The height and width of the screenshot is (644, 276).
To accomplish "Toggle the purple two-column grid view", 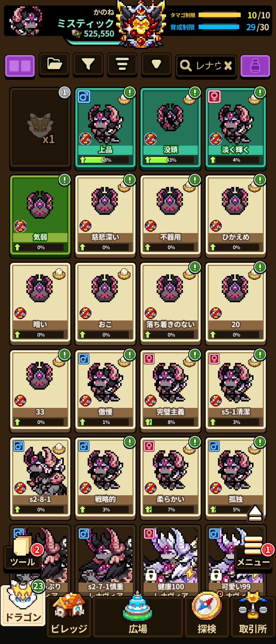I will point(20,66).
